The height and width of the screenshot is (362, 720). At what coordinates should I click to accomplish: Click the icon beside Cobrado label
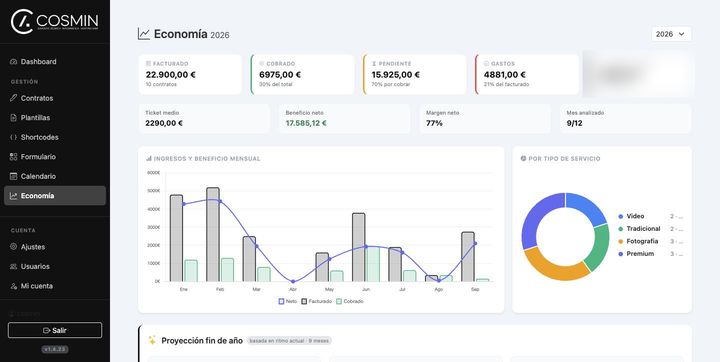click(262, 63)
